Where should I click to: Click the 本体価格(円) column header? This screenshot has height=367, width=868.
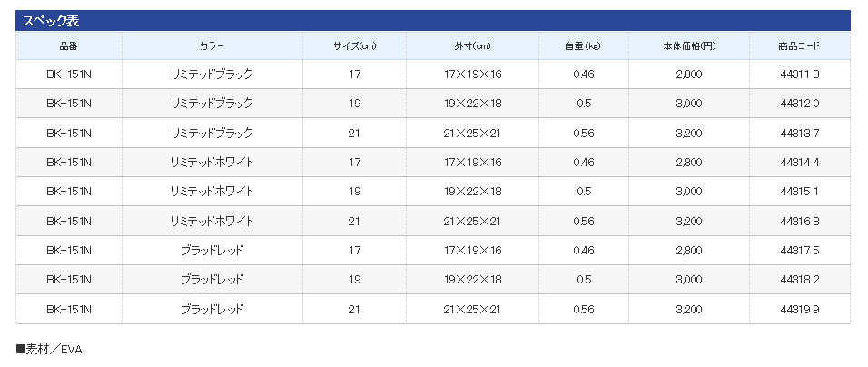[688, 45]
